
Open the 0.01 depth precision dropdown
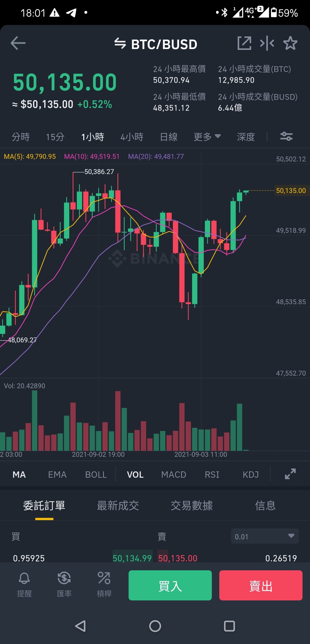pyautogui.click(x=265, y=536)
